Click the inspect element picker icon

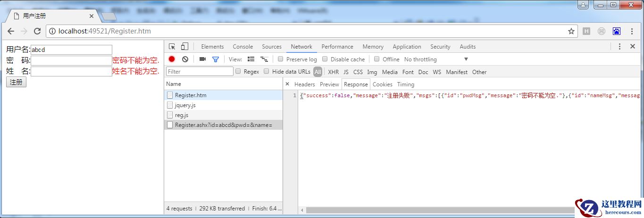(172, 46)
